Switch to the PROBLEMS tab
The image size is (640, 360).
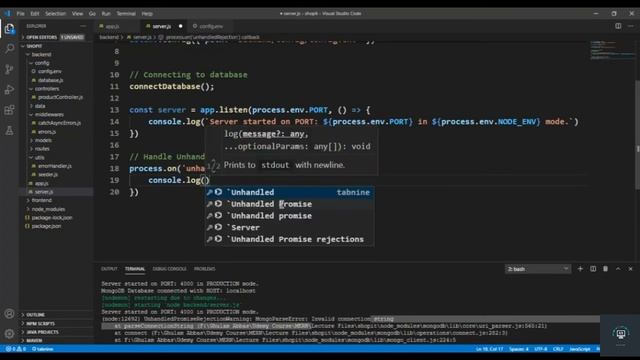click(x=204, y=269)
